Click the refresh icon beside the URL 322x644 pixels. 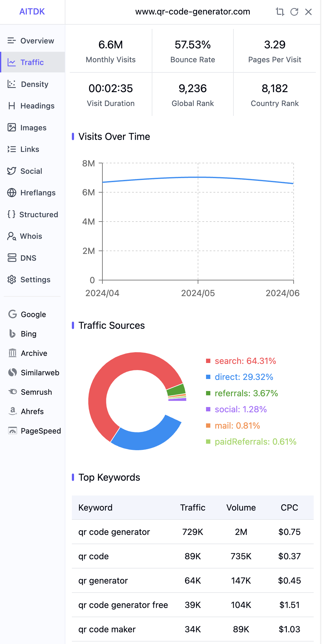(x=294, y=12)
